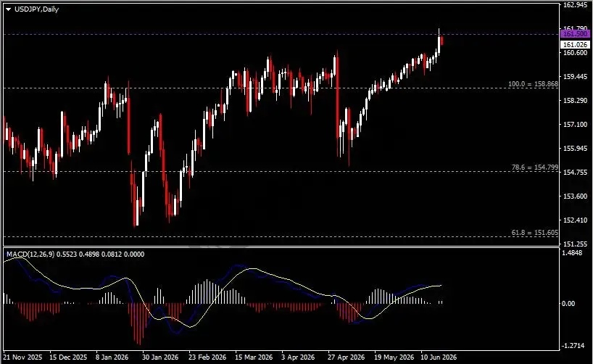Click the 151.255 price scale value

coord(575,244)
